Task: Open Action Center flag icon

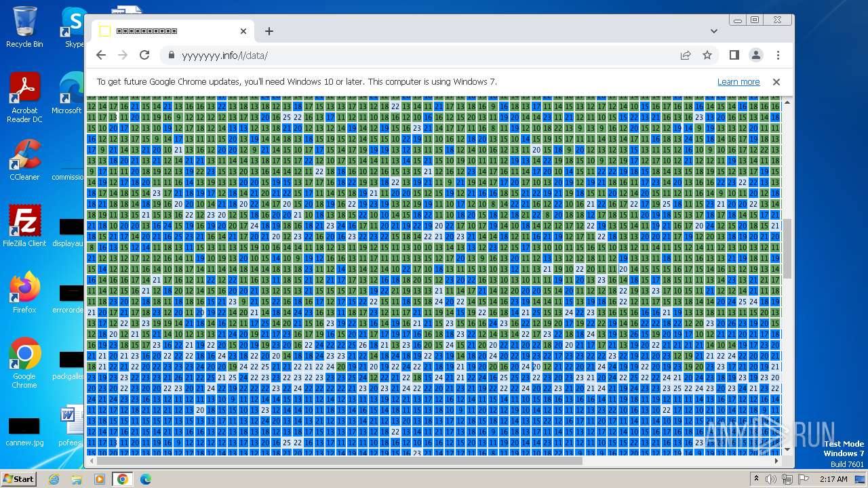Action: click(804, 479)
